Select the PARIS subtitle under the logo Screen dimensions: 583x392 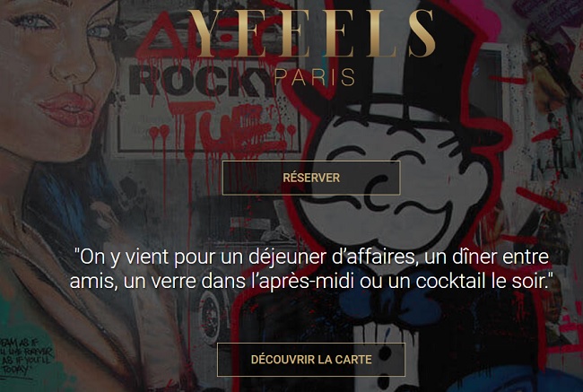pyautogui.click(x=315, y=77)
